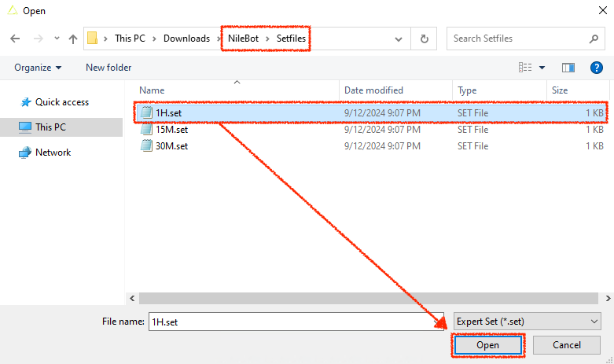Go back to previous folder
The image size is (614, 364).
click(15, 39)
